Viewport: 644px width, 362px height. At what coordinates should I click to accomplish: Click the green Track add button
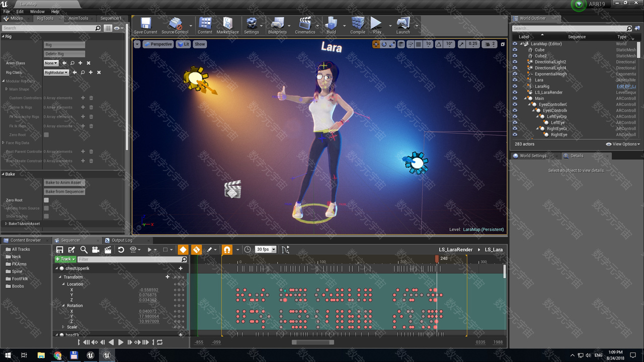click(65, 259)
